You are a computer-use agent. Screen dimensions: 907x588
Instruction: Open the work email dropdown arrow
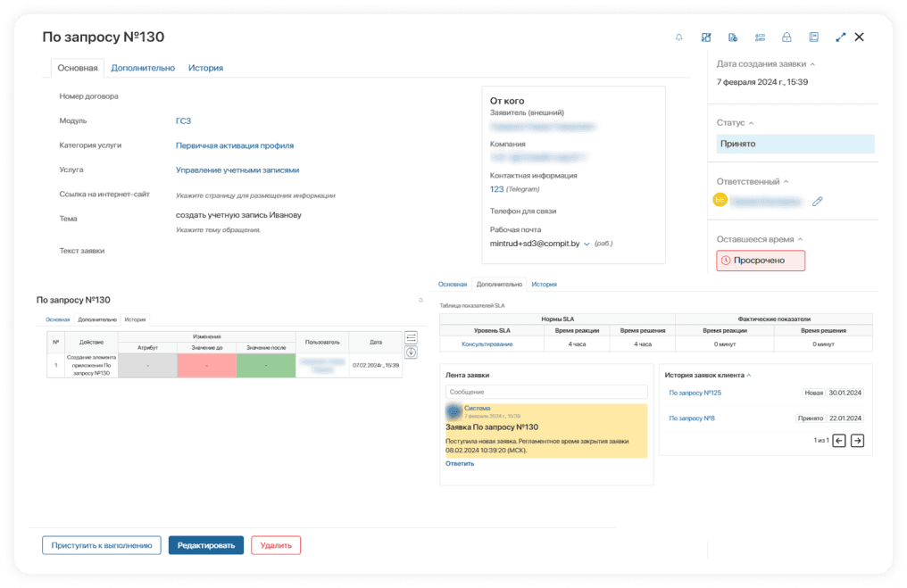click(x=587, y=244)
